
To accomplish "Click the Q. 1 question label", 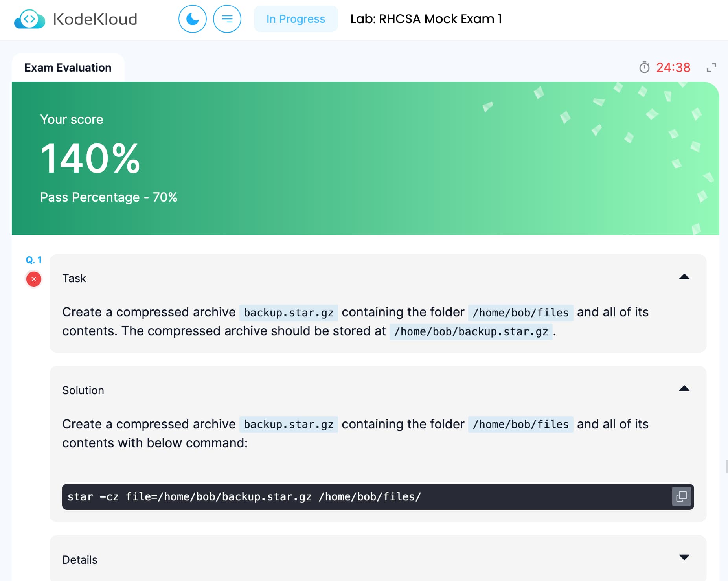I will (x=34, y=260).
